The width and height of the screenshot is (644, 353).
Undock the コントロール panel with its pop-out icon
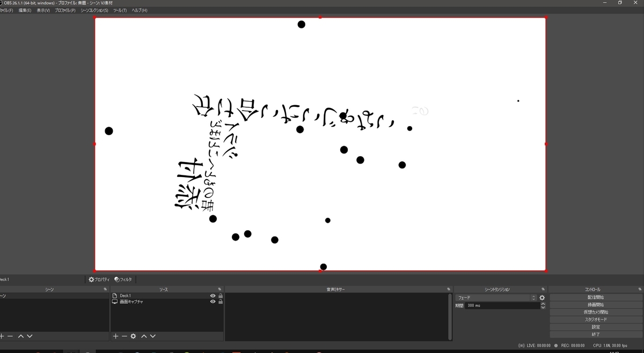click(640, 289)
